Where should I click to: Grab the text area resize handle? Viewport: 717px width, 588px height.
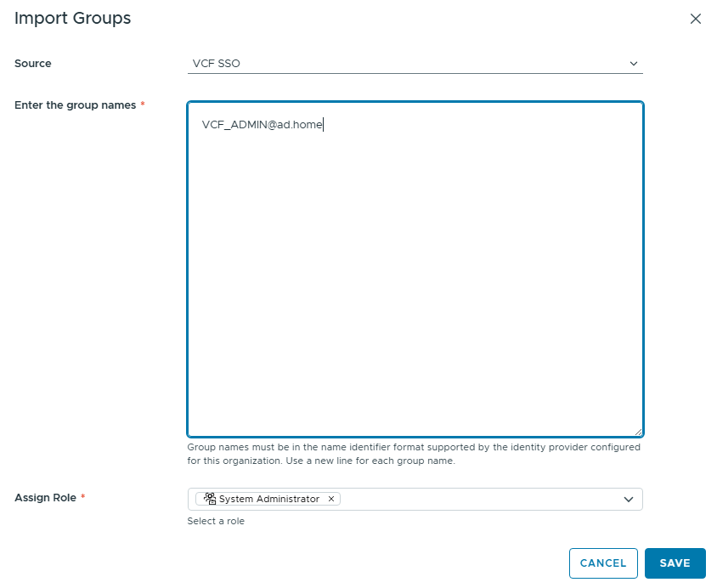pos(637,432)
